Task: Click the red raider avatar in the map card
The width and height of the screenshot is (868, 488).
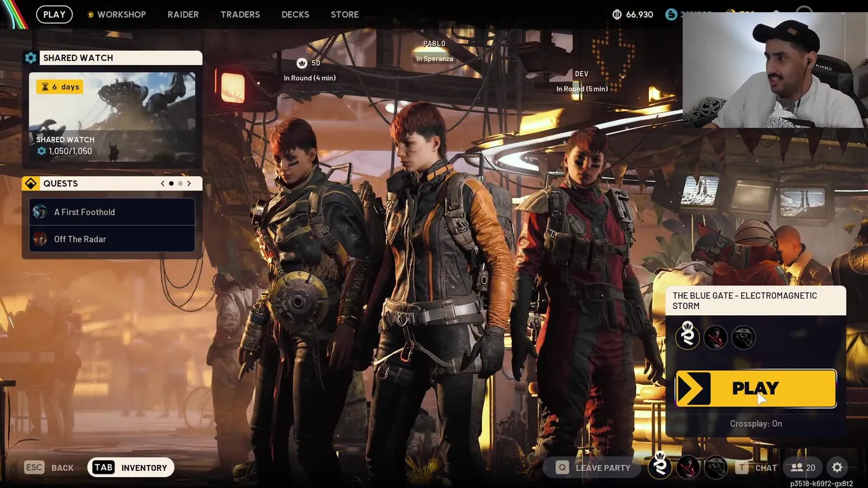Action: (x=715, y=338)
